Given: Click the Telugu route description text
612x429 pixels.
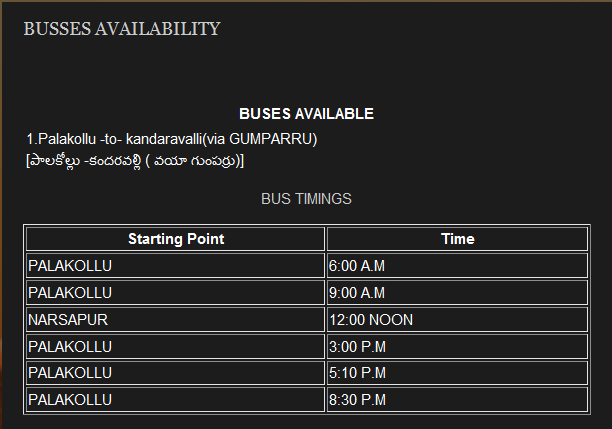Looking at the screenshot, I should [135, 160].
